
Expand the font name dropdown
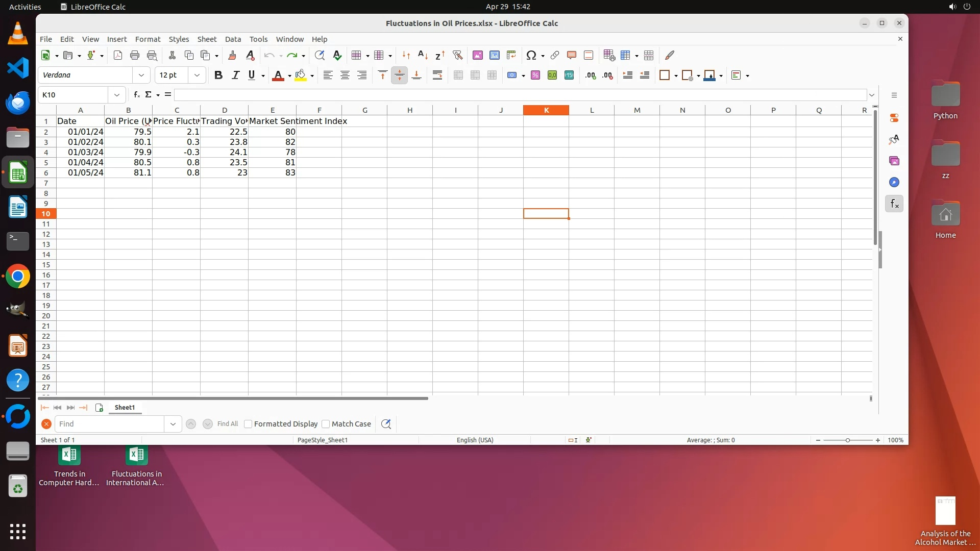tap(141, 76)
